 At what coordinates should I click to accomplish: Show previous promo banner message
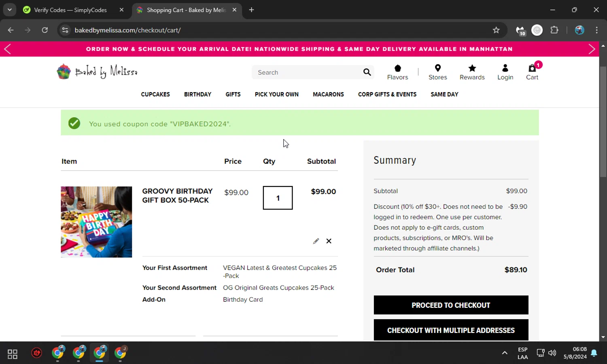7,49
